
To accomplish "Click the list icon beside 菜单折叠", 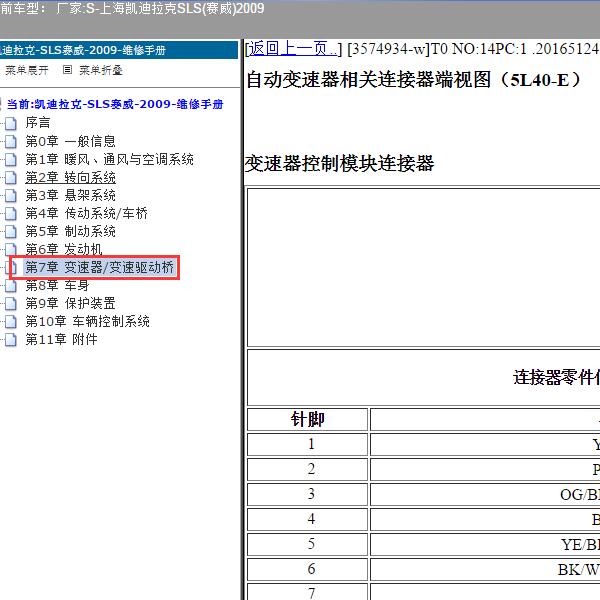I will click(x=67, y=70).
